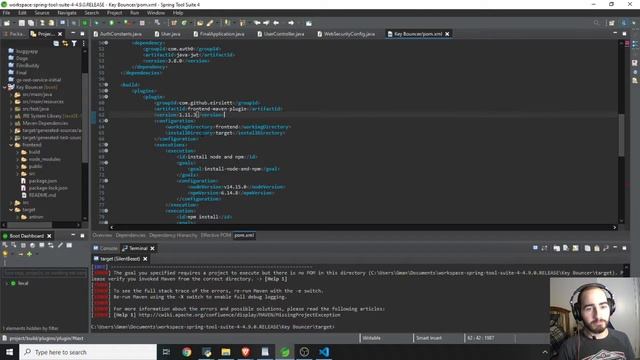Expand the src/main/resources folder
The image size is (640, 360).
coord(11,102)
